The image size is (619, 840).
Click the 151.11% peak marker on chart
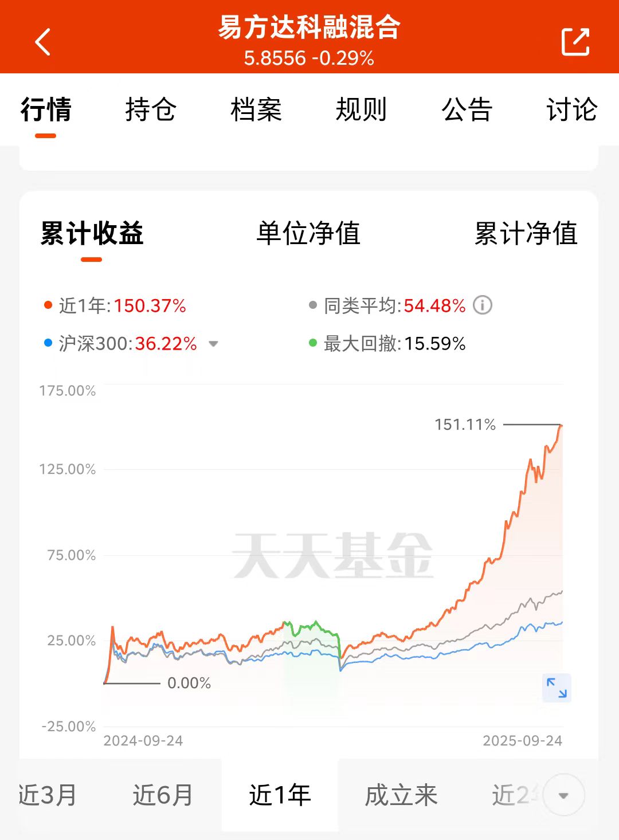point(465,425)
